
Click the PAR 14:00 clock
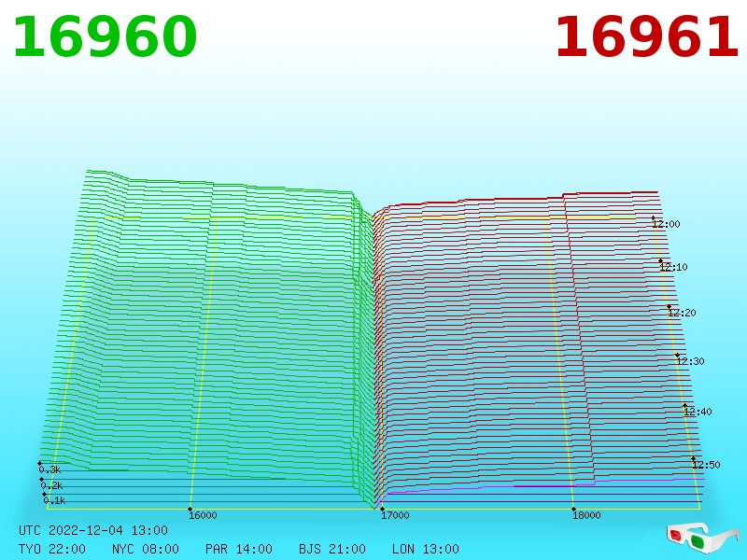[x=239, y=549]
